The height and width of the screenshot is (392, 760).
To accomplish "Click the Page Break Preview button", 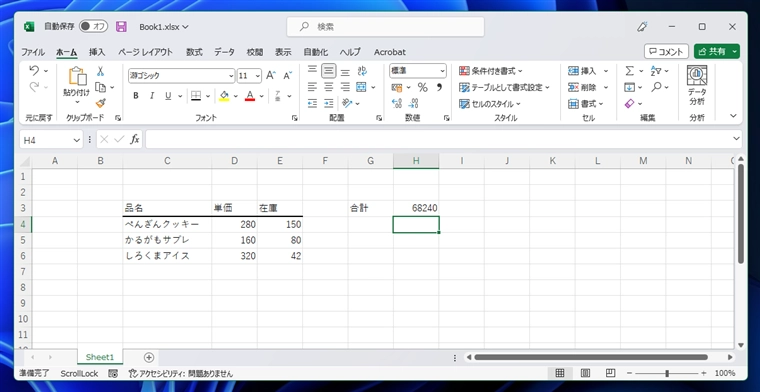I will pos(611,373).
